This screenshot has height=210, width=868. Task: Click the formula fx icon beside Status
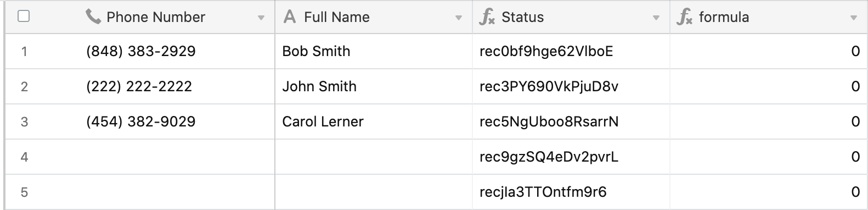click(487, 17)
